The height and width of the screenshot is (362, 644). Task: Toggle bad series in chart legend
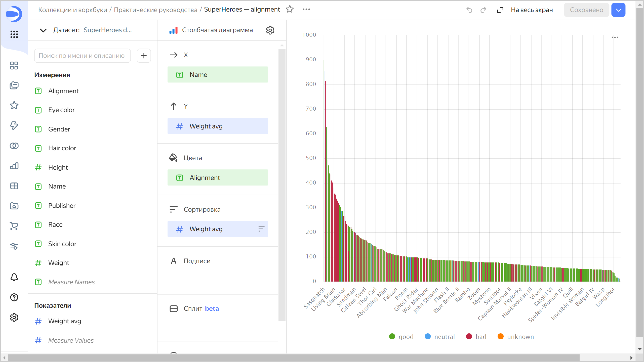pyautogui.click(x=476, y=337)
